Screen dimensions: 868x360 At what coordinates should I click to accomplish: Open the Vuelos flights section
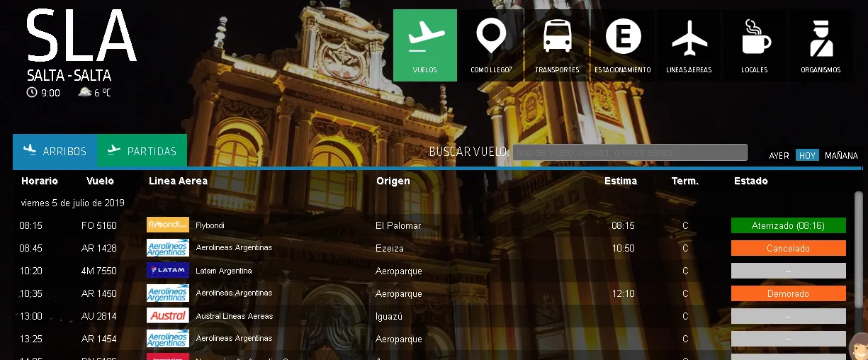(425, 45)
